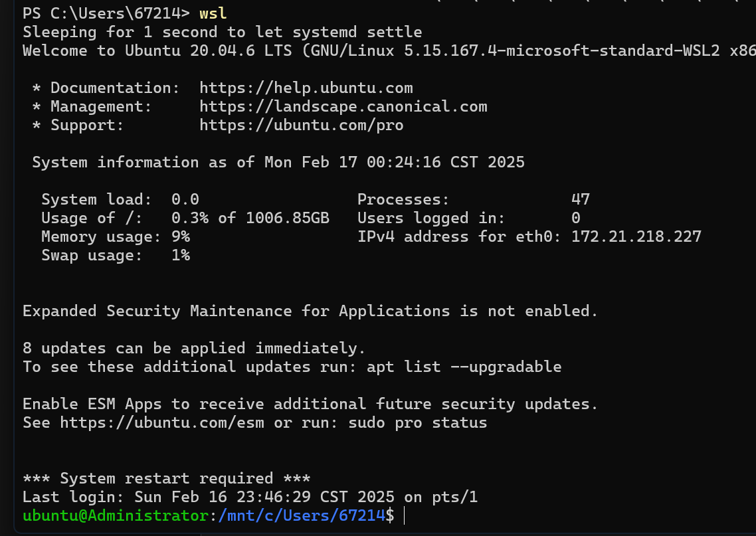The image size is (756, 536).
Task: Click the users logged in value '0'
Action: tap(576, 219)
